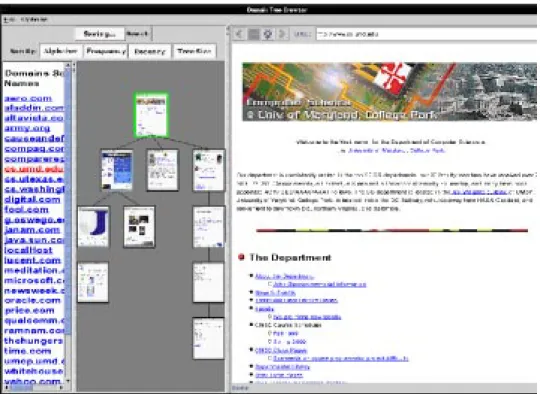Select the thumbnail showing a large blue J
The image size is (540, 394).
coord(93,227)
